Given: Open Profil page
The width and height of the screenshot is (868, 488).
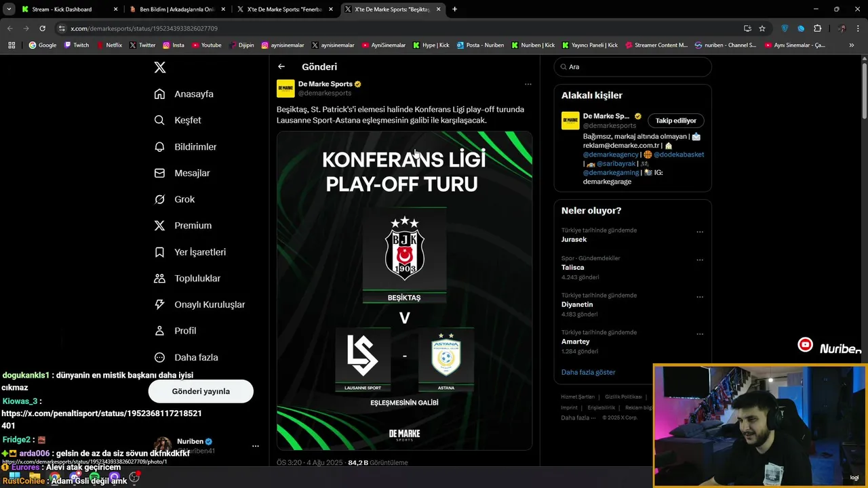Looking at the screenshot, I should point(176,331).
